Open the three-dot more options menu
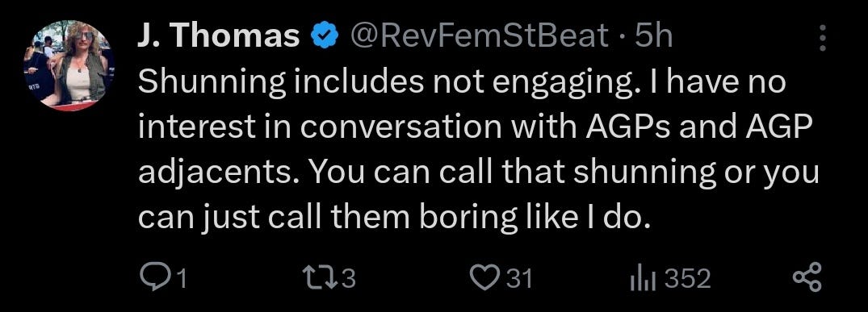The width and height of the screenshot is (868, 312). coord(822,38)
